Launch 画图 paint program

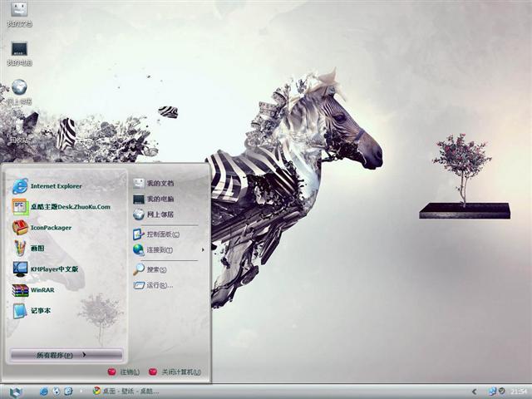(x=28, y=249)
